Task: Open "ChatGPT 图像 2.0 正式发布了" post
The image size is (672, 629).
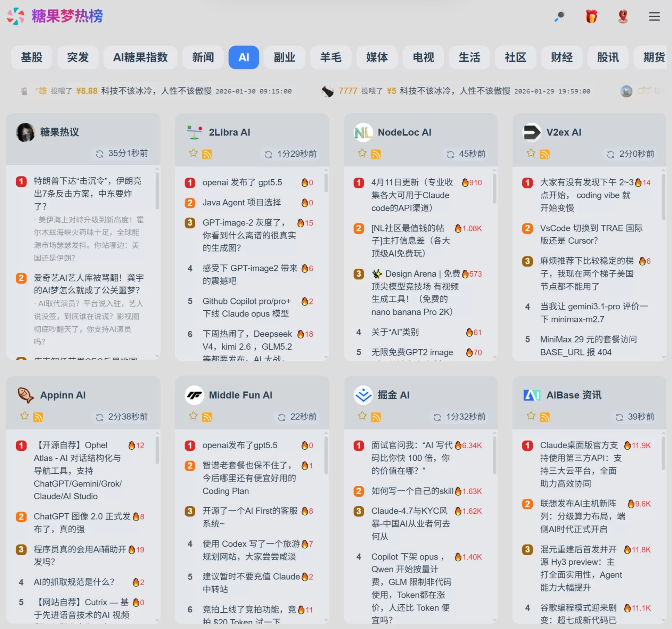Action: (82, 523)
